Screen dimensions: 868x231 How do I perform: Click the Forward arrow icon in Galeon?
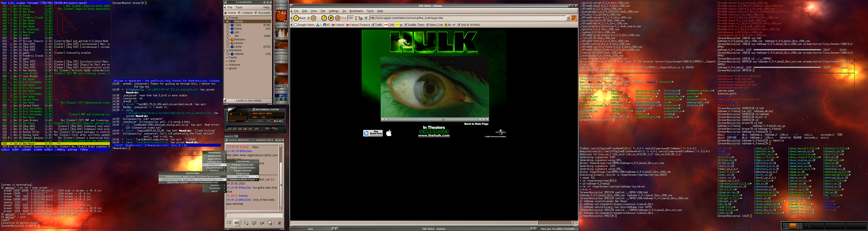[313, 18]
